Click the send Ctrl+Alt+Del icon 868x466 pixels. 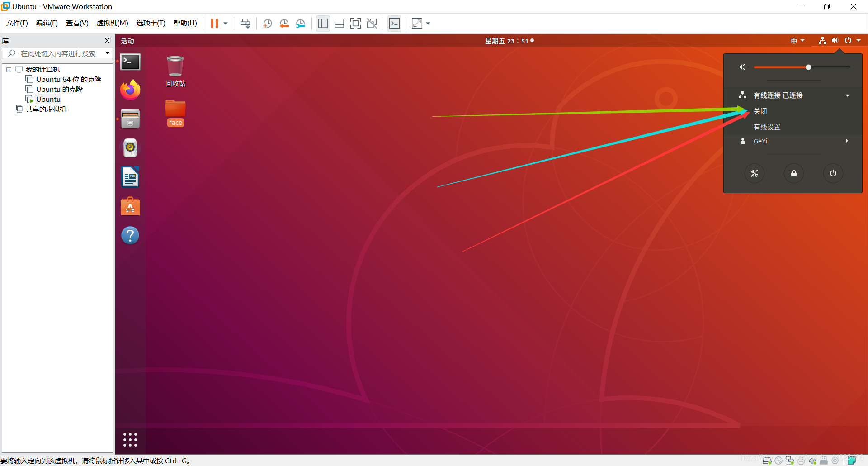(x=245, y=23)
